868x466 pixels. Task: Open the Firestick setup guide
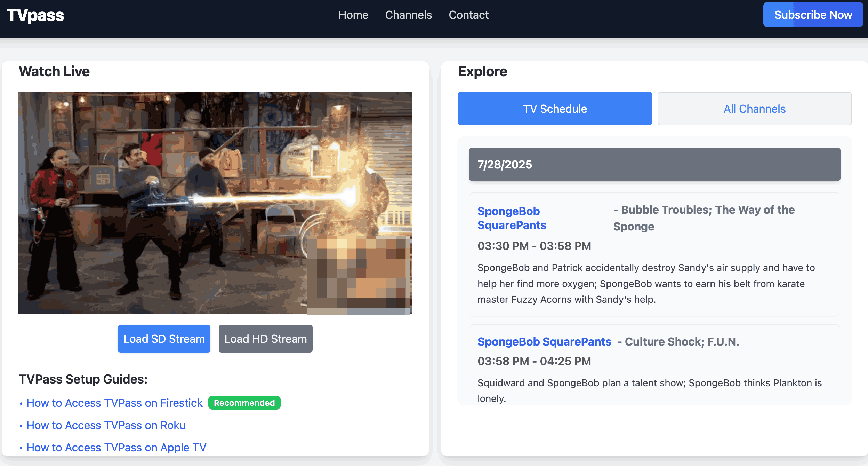114,403
